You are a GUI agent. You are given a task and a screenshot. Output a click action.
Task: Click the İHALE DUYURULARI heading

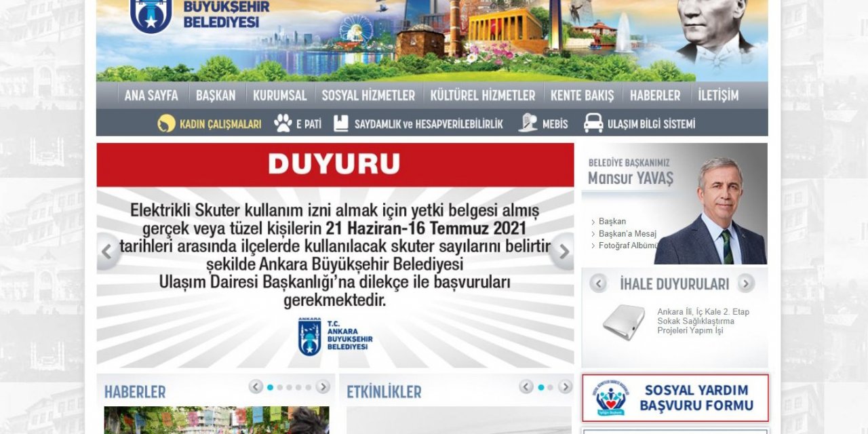(674, 284)
